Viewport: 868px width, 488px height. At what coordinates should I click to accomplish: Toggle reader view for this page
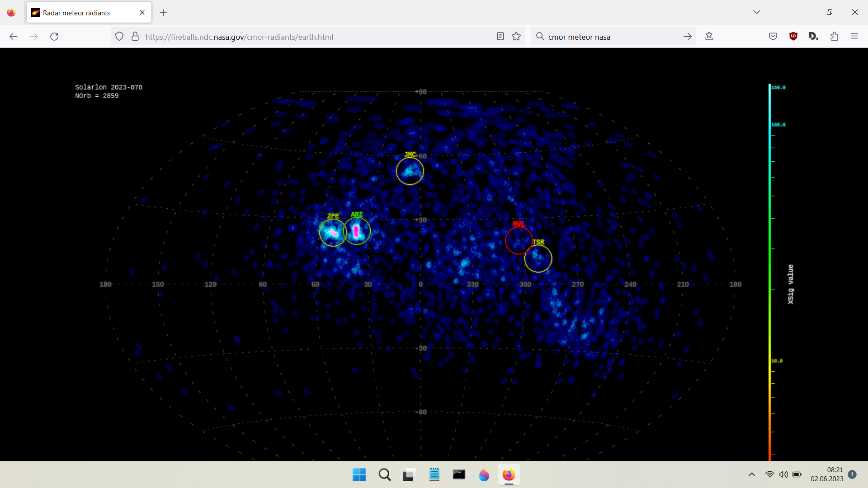tap(500, 37)
